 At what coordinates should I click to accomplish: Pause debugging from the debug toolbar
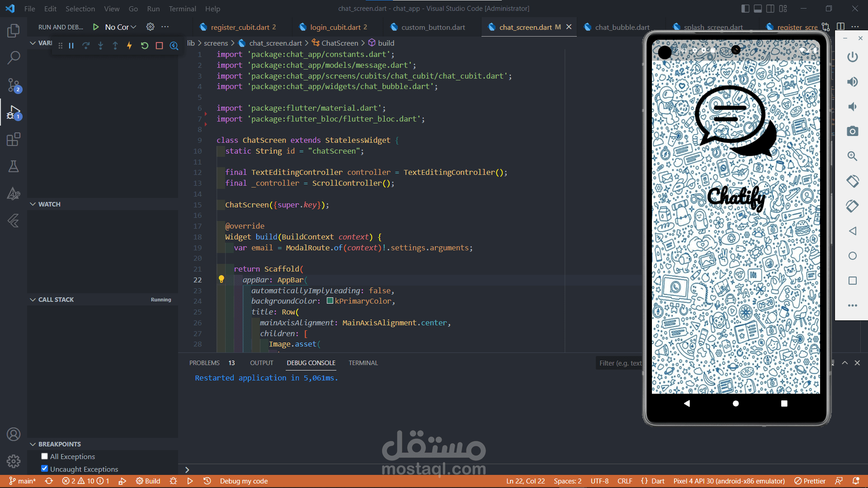(71, 46)
